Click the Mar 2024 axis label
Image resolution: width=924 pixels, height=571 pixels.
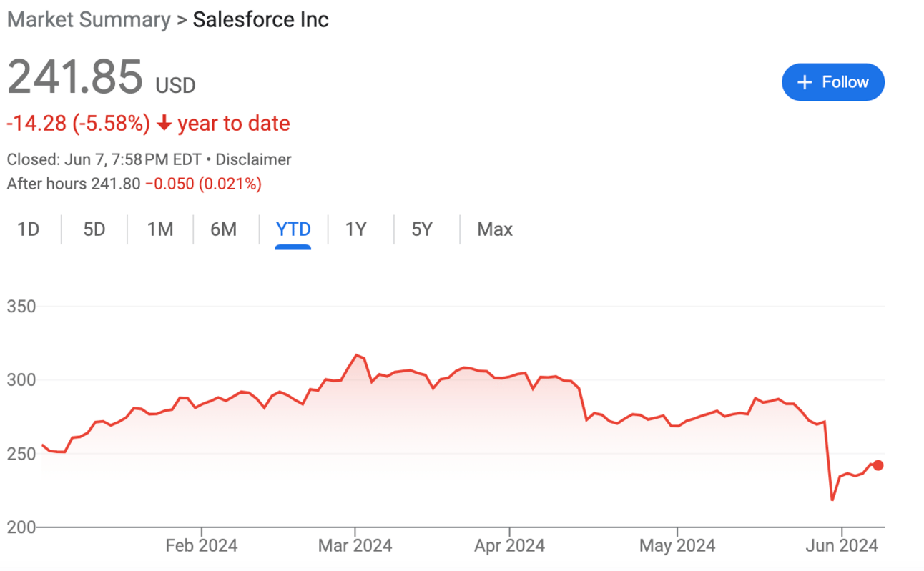pos(355,546)
